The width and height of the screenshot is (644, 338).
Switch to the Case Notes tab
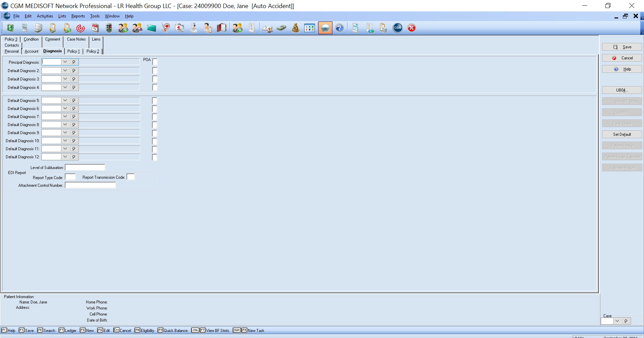point(76,39)
